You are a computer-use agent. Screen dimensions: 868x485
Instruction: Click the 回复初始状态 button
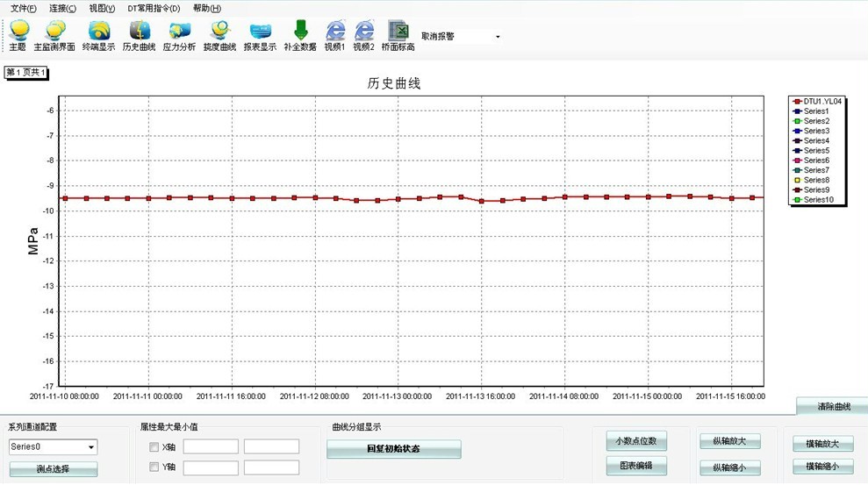[393, 449]
